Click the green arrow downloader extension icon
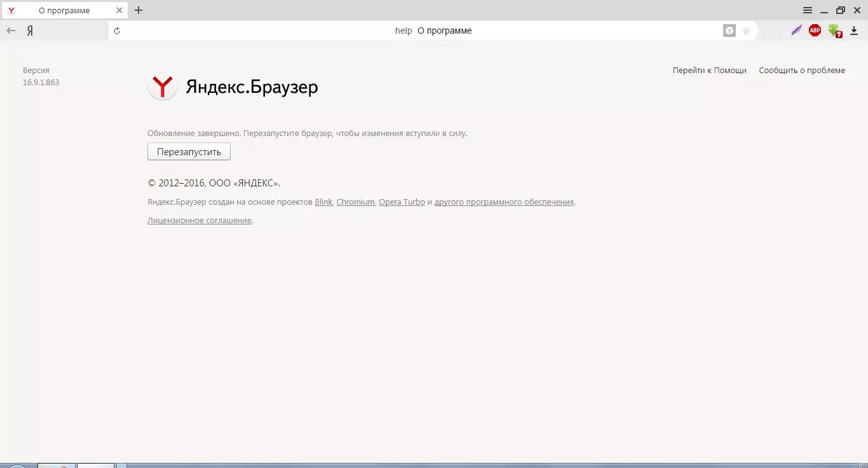Image resolution: width=868 pixels, height=468 pixels. tap(834, 31)
